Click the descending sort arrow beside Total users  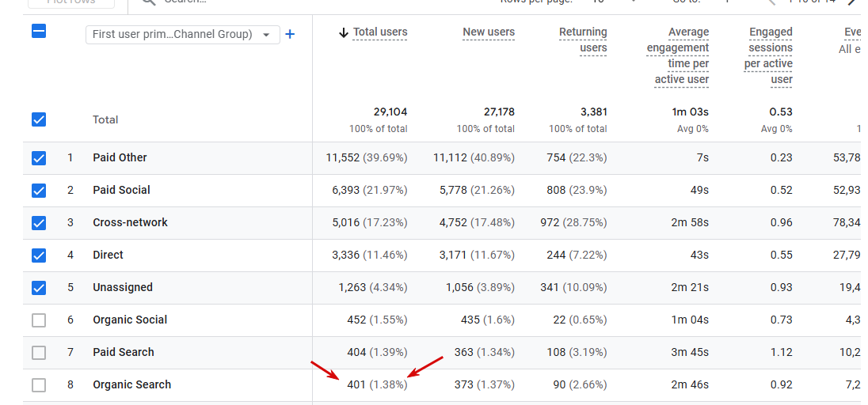pyautogui.click(x=343, y=33)
